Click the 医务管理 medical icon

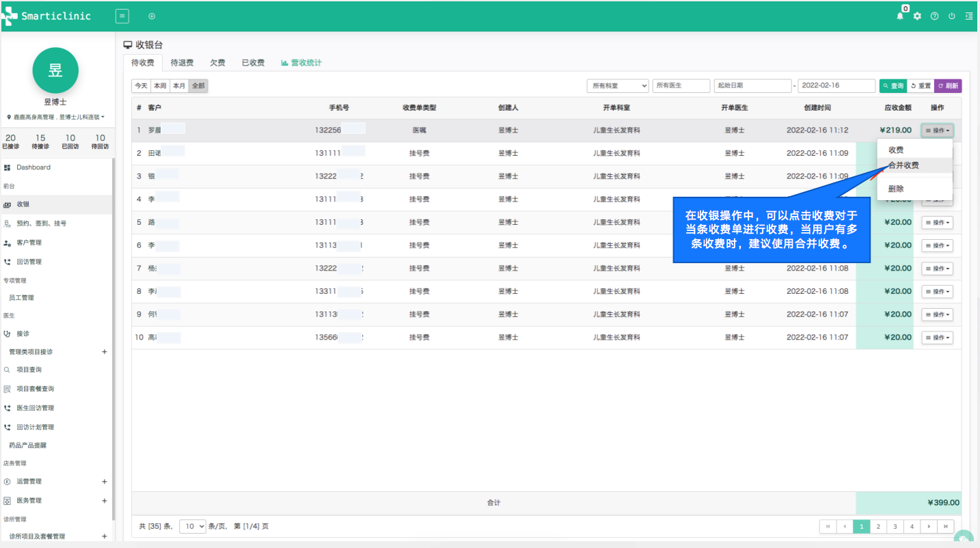point(7,501)
